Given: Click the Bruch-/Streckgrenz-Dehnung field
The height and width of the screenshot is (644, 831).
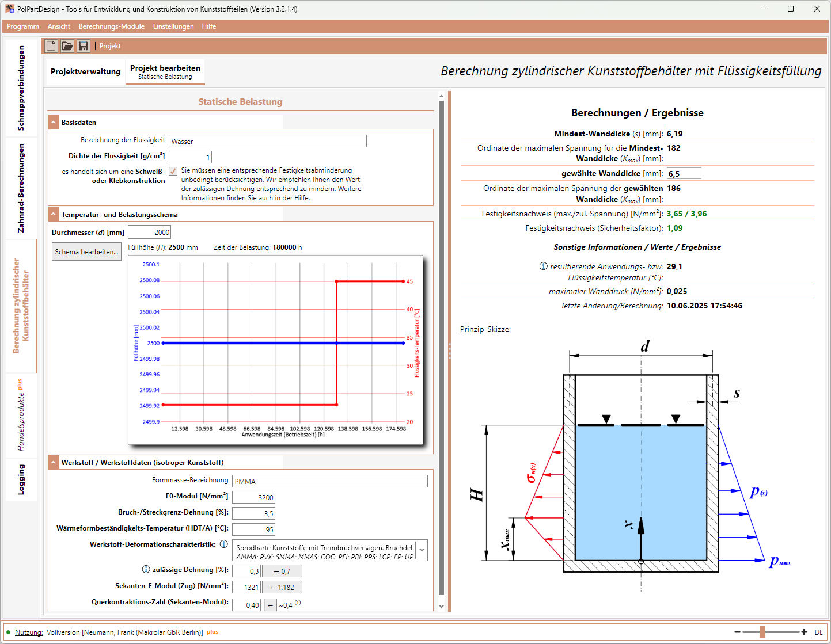Looking at the screenshot, I should [x=254, y=513].
